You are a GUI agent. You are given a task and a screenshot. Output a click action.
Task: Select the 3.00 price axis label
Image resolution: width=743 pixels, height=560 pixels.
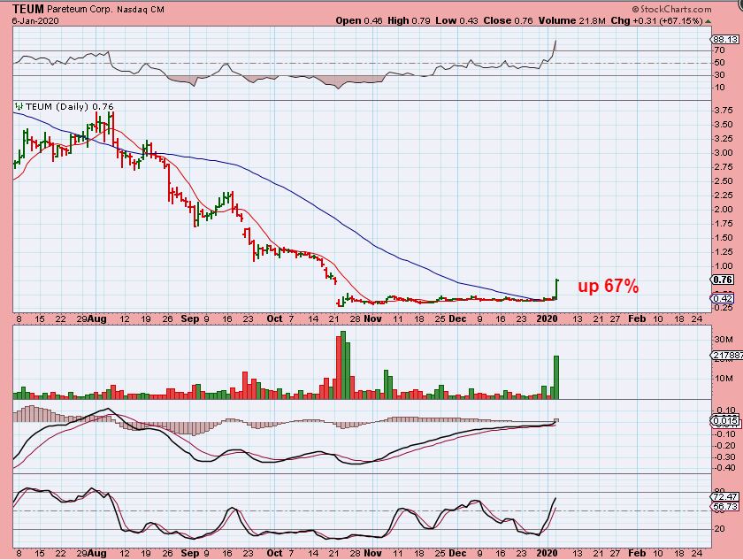tap(724, 153)
